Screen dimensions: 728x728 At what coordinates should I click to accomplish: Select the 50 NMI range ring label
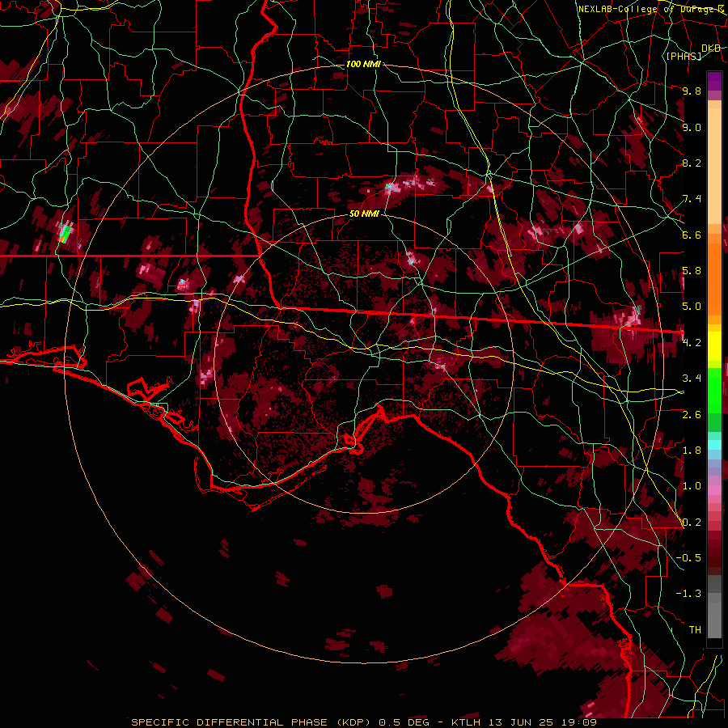[364, 214]
